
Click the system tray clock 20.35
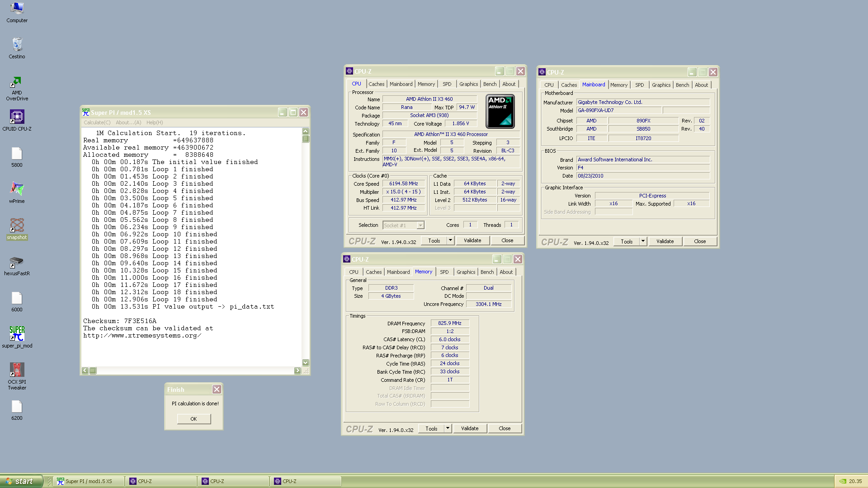[x=855, y=481]
